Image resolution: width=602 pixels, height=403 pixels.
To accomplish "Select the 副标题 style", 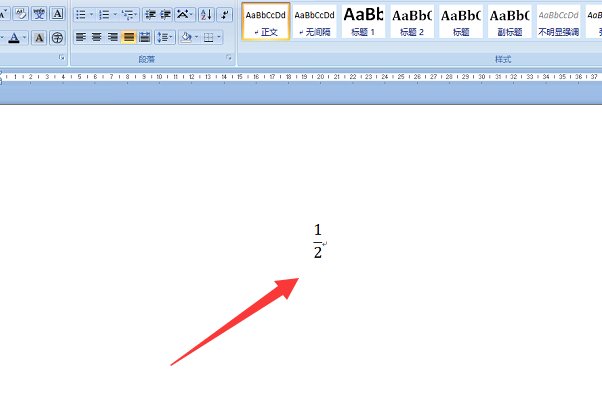I will tap(510, 21).
